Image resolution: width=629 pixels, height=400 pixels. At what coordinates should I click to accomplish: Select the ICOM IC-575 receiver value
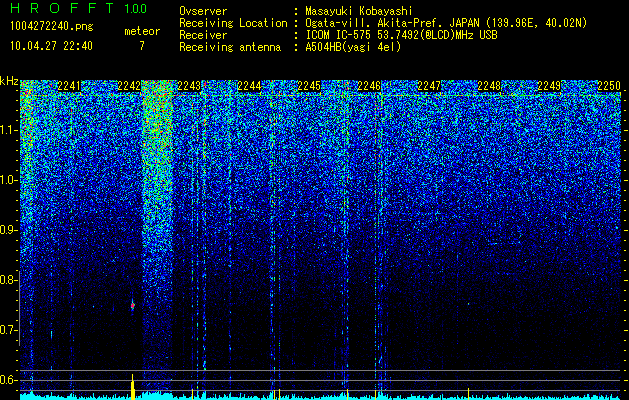pyautogui.click(x=401, y=35)
